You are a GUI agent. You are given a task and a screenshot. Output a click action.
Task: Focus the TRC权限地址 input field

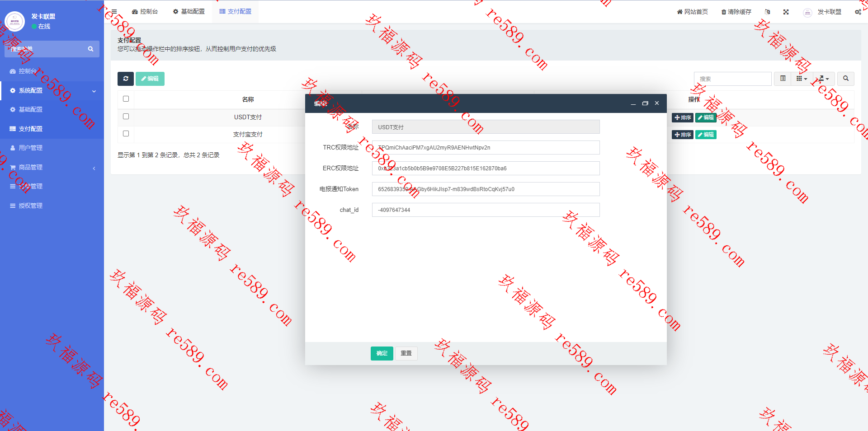click(486, 148)
